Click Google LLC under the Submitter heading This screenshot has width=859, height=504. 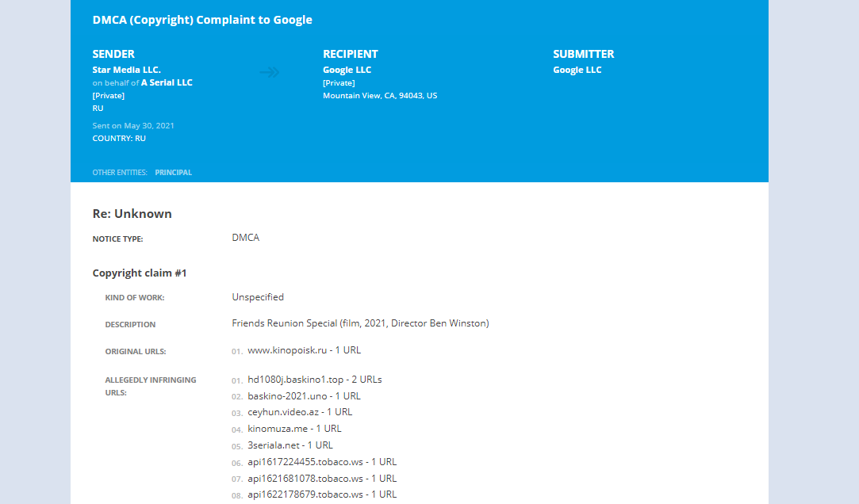(577, 70)
